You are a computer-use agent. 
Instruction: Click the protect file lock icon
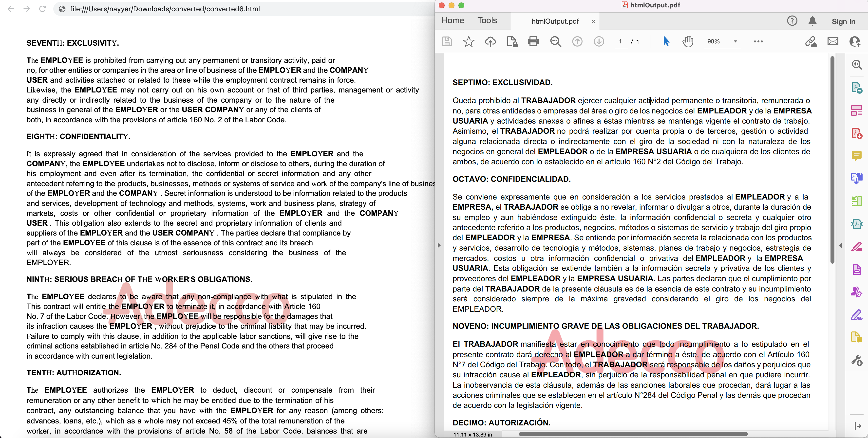pyautogui.click(x=512, y=41)
